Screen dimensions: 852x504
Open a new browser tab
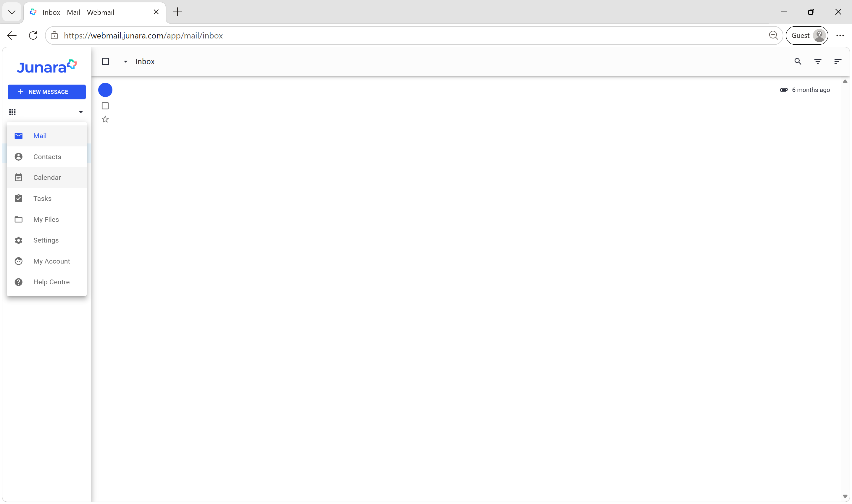pyautogui.click(x=177, y=12)
